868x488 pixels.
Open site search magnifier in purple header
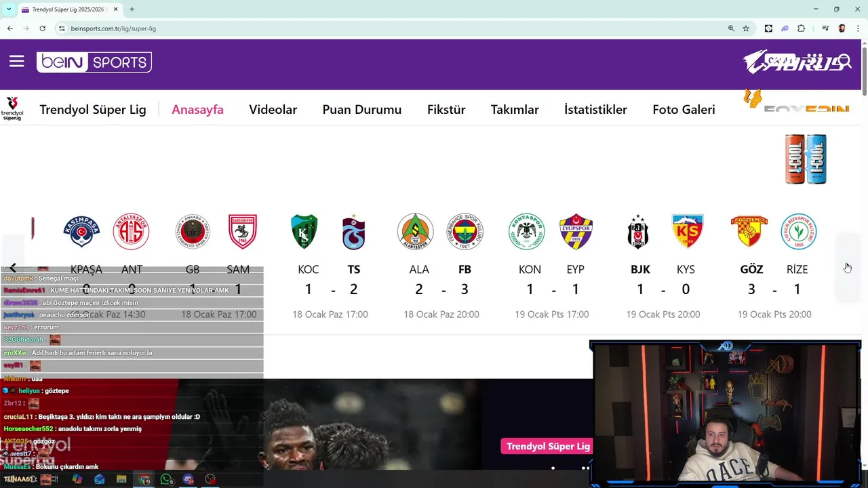click(x=845, y=62)
